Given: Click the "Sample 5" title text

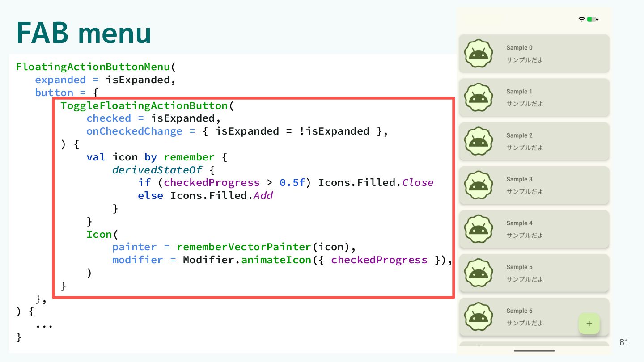Looking at the screenshot, I should point(519,267).
